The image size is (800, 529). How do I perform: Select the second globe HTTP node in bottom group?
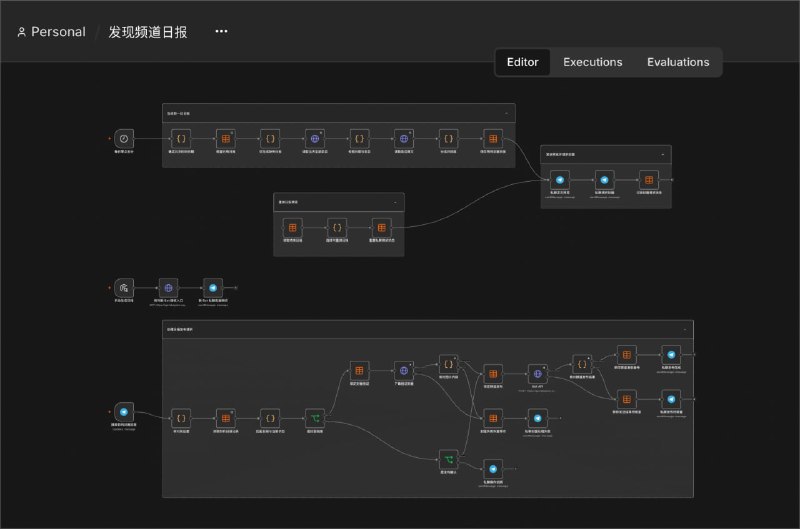(537, 374)
